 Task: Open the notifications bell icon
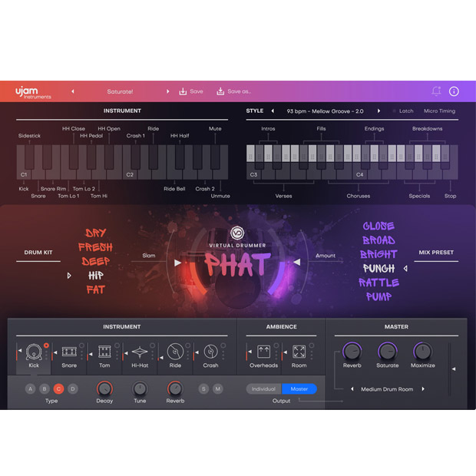tap(436, 91)
